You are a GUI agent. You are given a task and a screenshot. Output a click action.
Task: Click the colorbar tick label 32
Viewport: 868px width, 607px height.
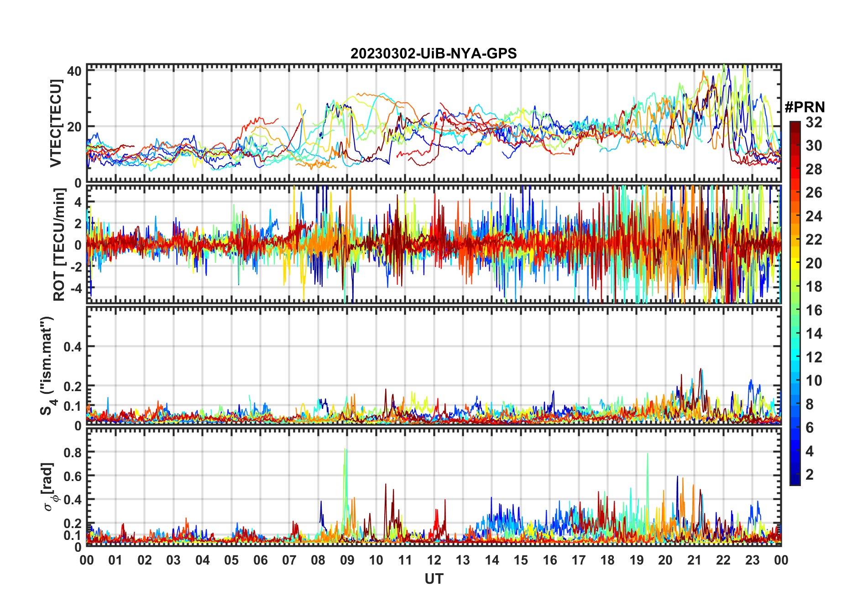point(814,122)
